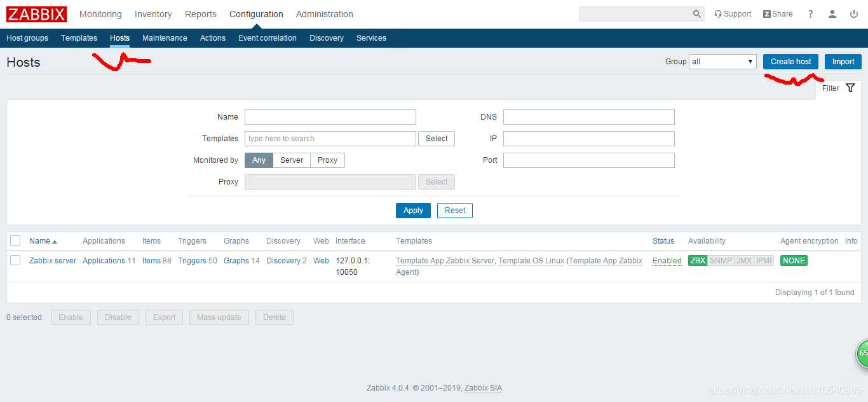Viewport: 868px width, 402px height.
Task: Go to Templates submenu tab
Action: (79, 38)
